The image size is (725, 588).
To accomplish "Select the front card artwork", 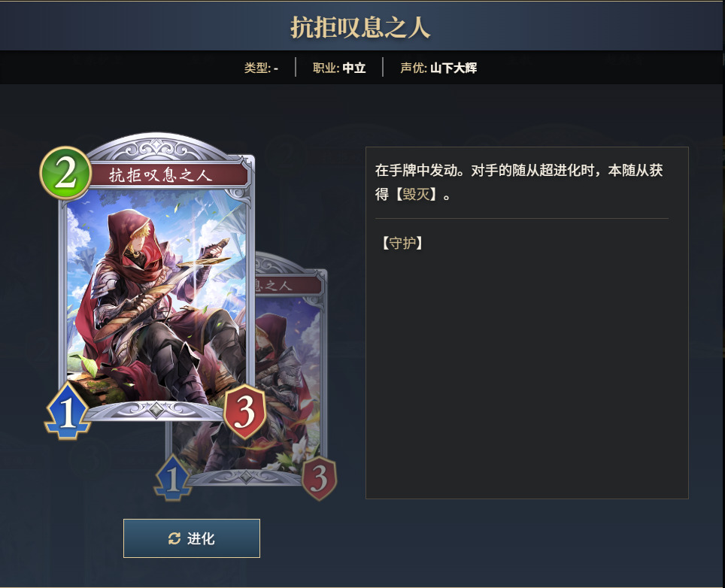I will (156, 296).
